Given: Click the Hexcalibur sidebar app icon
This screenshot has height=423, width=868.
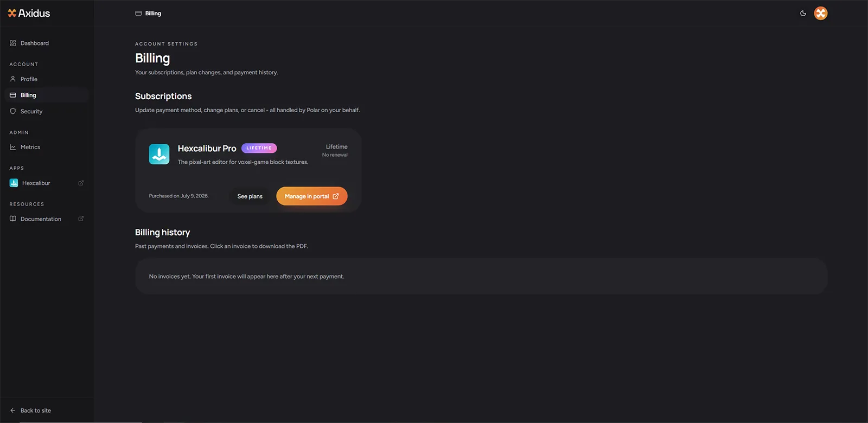Looking at the screenshot, I should pos(14,183).
